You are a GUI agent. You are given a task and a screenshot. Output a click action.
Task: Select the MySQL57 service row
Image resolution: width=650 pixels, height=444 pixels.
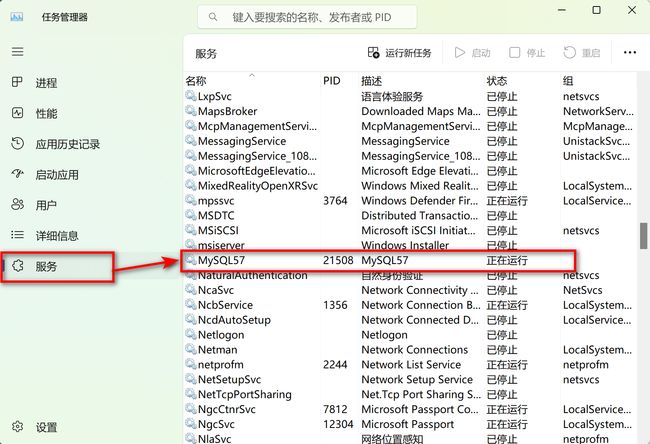click(x=410, y=260)
